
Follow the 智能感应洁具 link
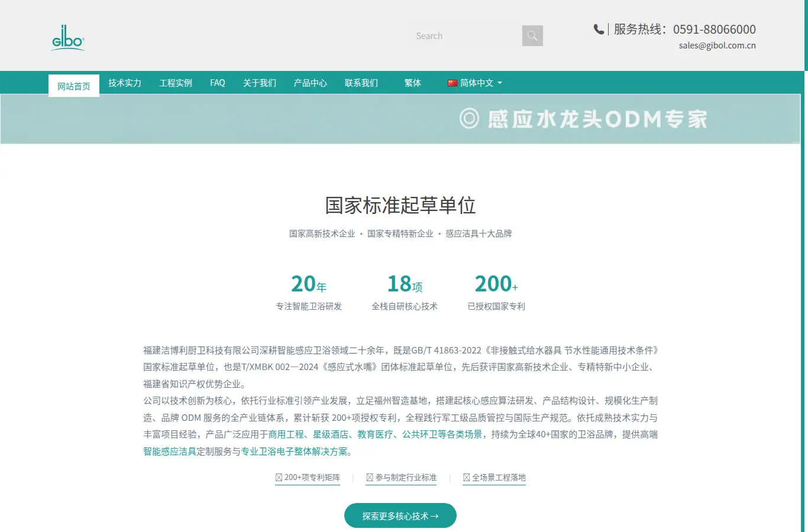(170, 452)
